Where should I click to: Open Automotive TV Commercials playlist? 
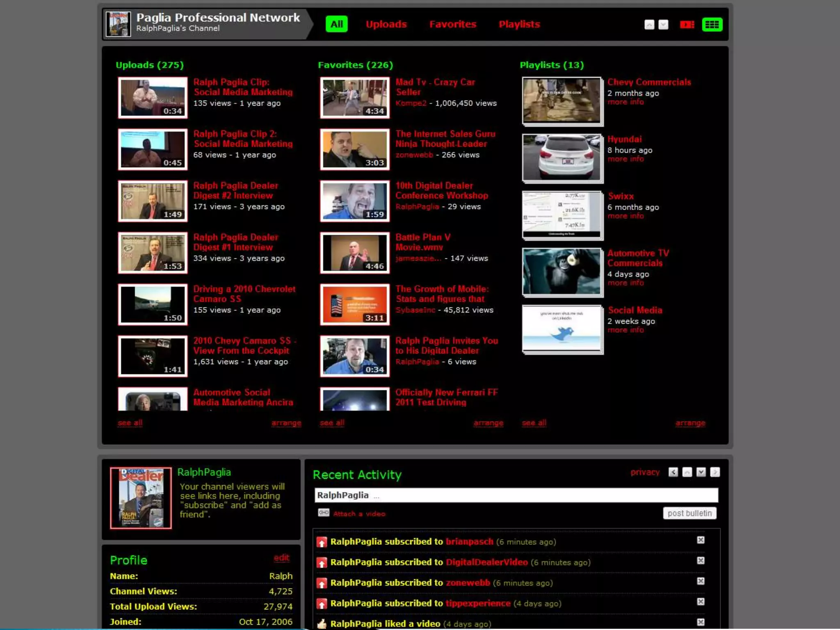638,258
